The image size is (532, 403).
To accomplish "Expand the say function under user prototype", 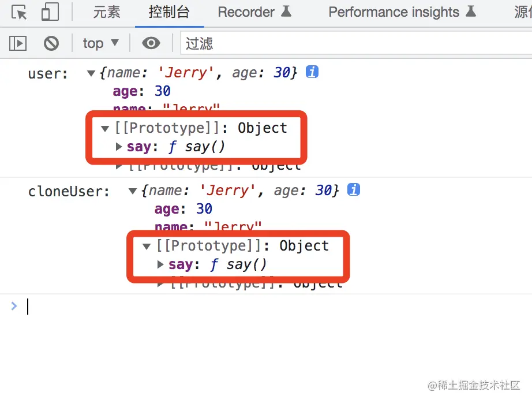I will point(119,147).
